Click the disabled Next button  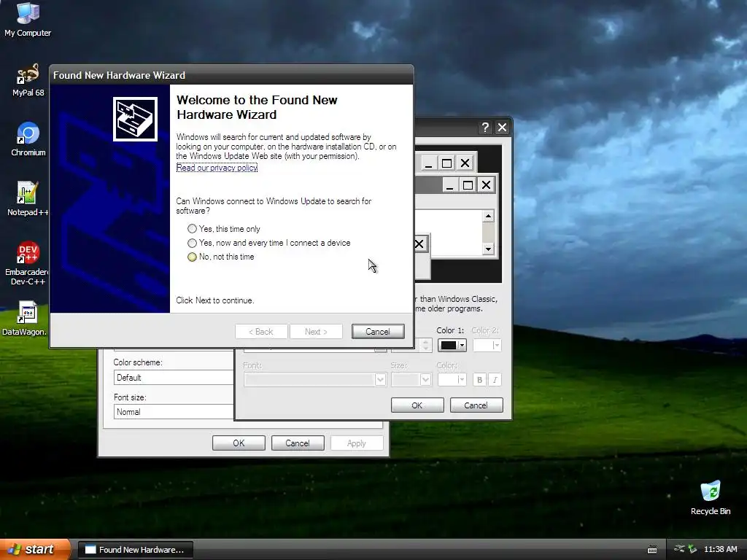pos(317,332)
